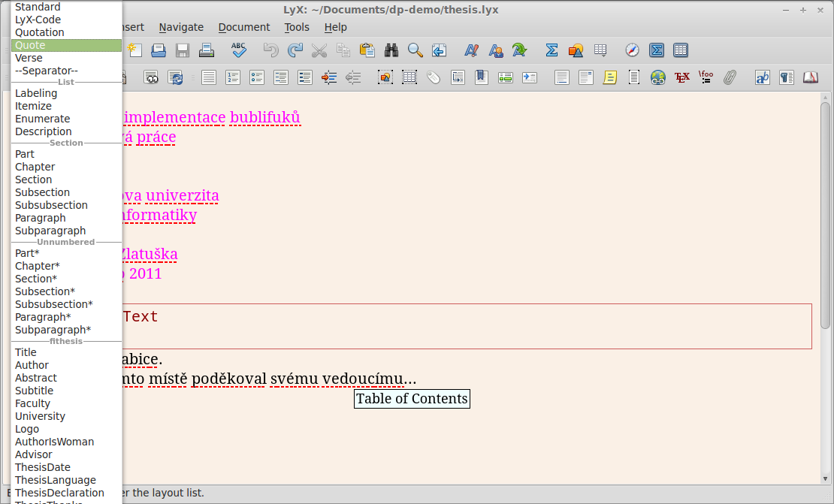Print the document with the printer icon
Screen dimensions: 834x504
click(207, 50)
